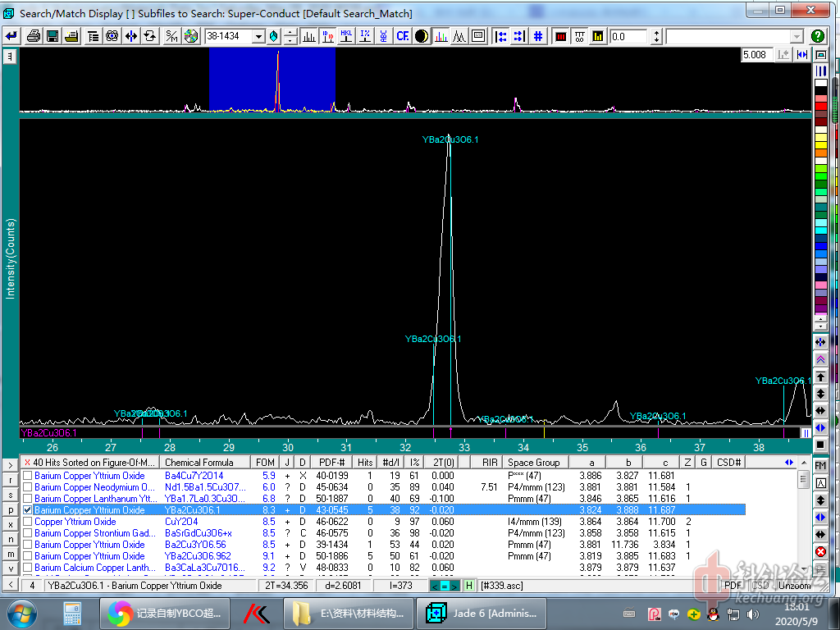This screenshot has height=630, width=840.
Task: Click the 0.0 value input field
Action: [630, 36]
